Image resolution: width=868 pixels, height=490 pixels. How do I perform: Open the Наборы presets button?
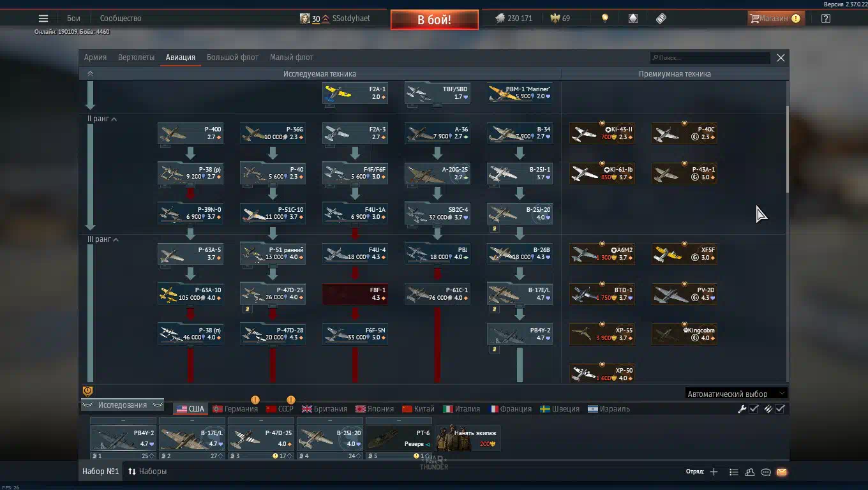(147, 471)
